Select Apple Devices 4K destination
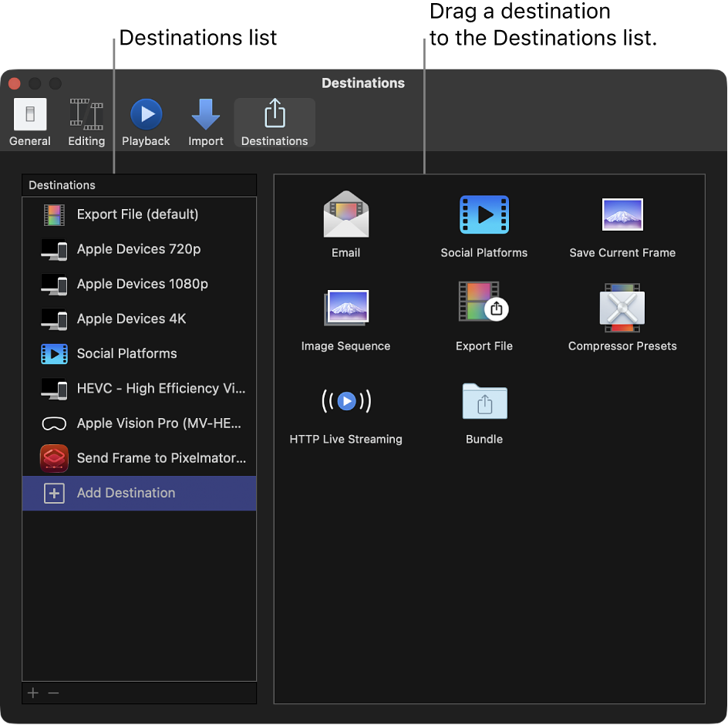This screenshot has height=725, width=728. click(x=140, y=319)
